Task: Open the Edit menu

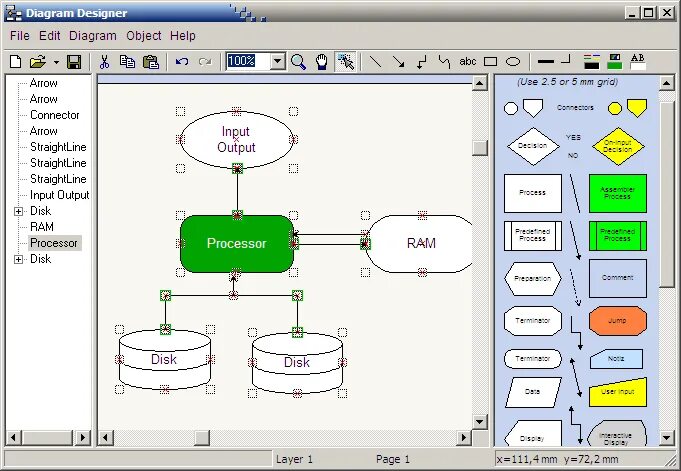Action: click(x=50, y=36)
